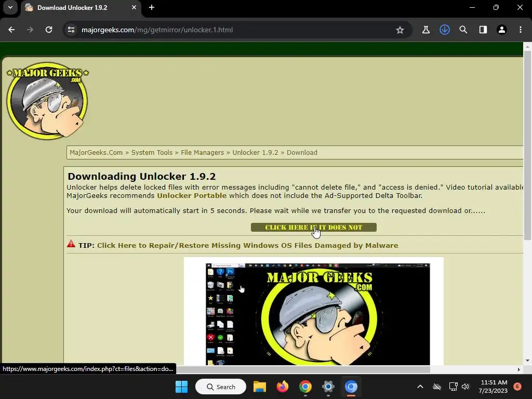Viewport: 532px width, 399px height.
Task: Switch to the active blue Chromium taskbar icon
Action: (351, 387)
